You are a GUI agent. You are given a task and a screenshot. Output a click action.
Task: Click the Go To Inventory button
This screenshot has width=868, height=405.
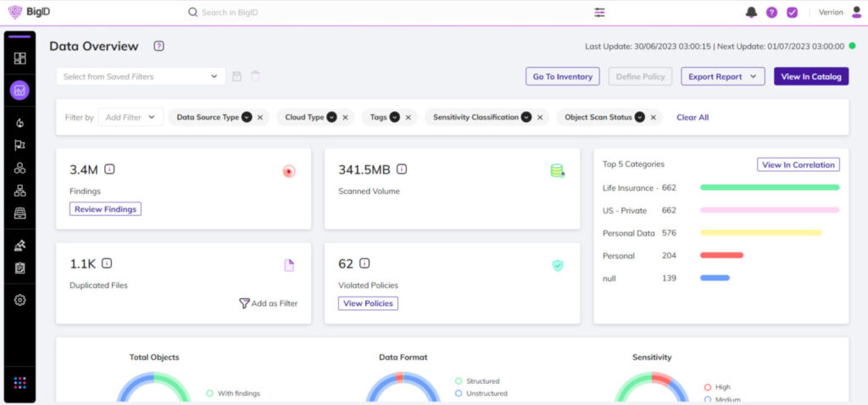click(562, 76)
